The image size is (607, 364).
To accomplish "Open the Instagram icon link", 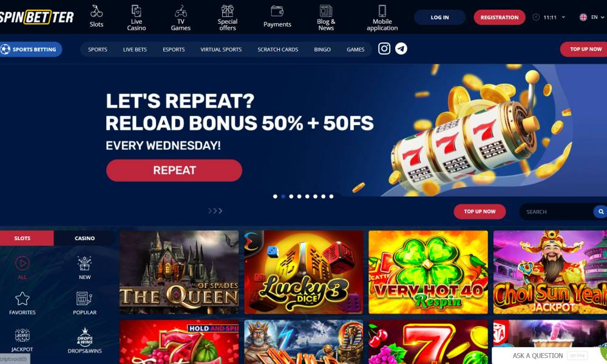I will coord(384,49).
